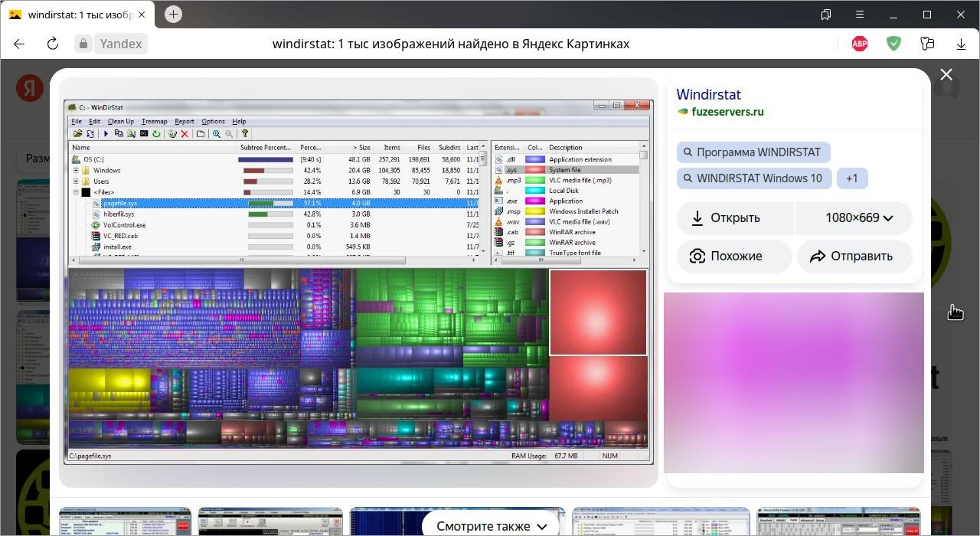
Task: Click the Yandex label in address bar
Action: click(x=121, y=44)
